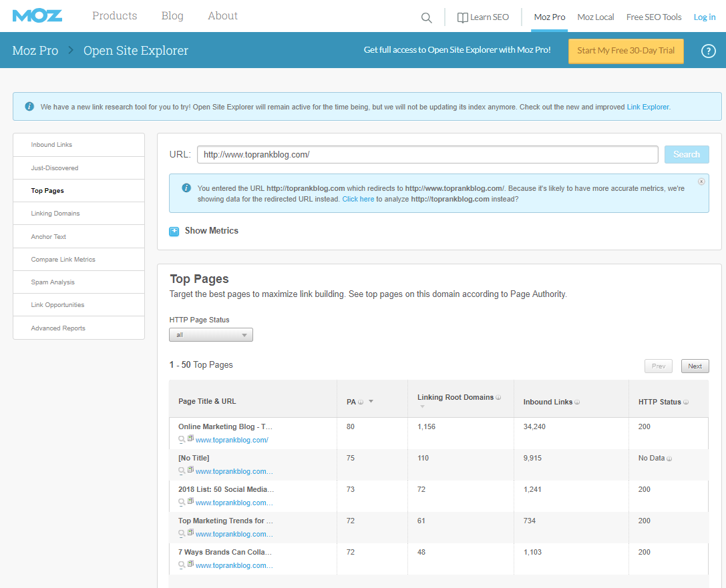
Task: Select Top Pages sidebar item
Action: click(79, 191)
